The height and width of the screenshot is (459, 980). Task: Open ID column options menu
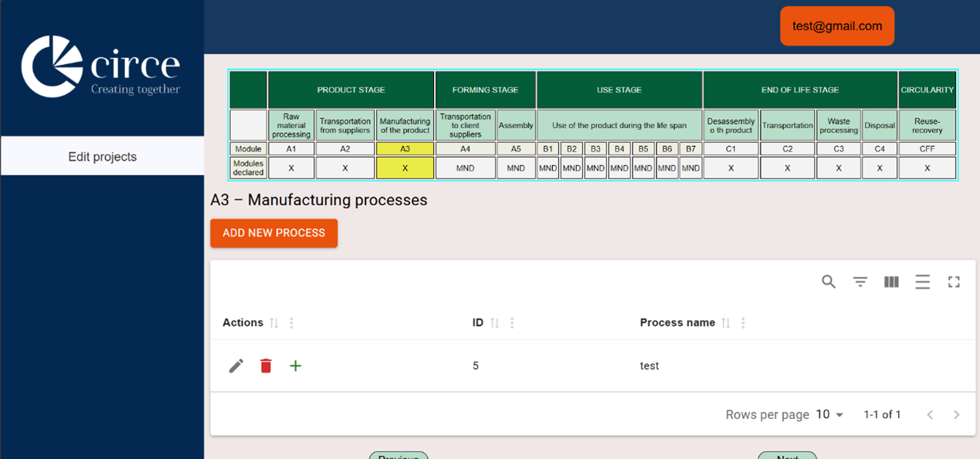point(512,323)
